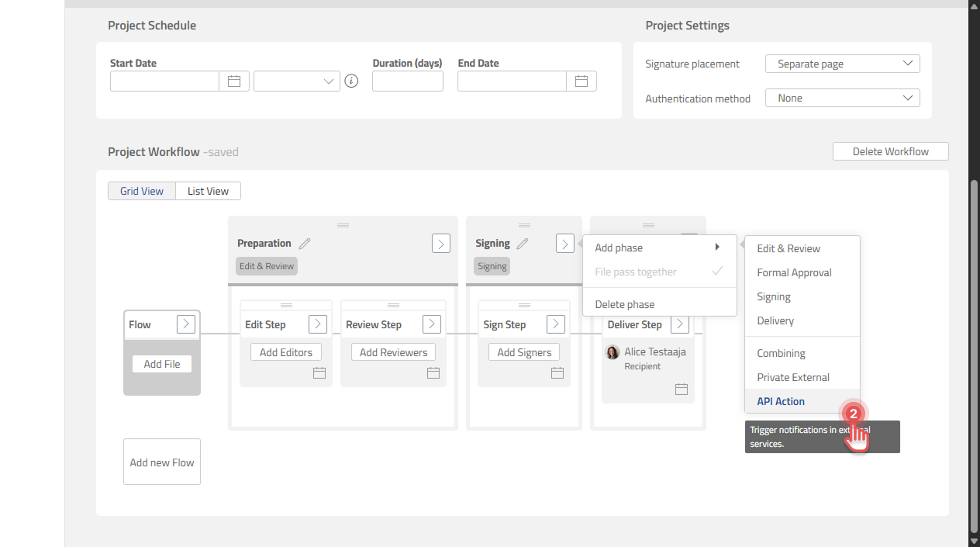This screenshot has height=547, width=980.
Task: Click Alice Testaaja's avatar
Action: [612, 352]
